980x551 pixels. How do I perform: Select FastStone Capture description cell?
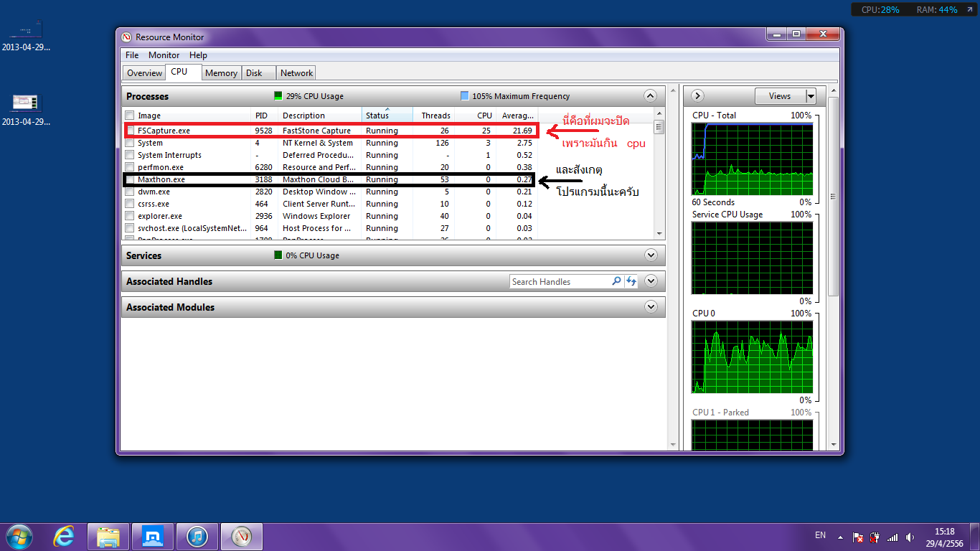[x=316, y=131]
